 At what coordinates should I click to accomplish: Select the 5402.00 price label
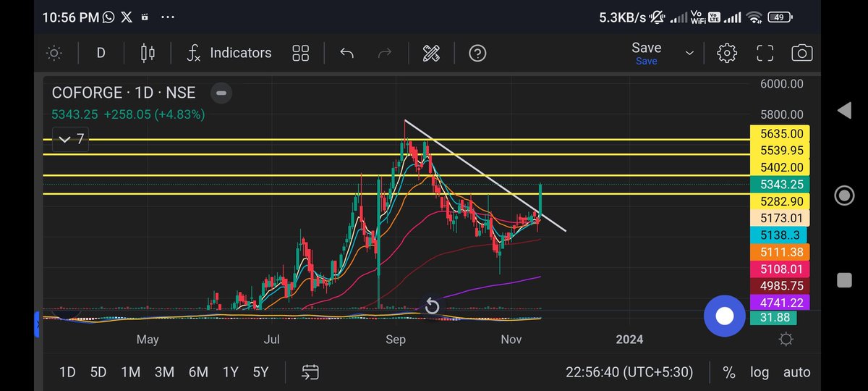click(781, 167)
